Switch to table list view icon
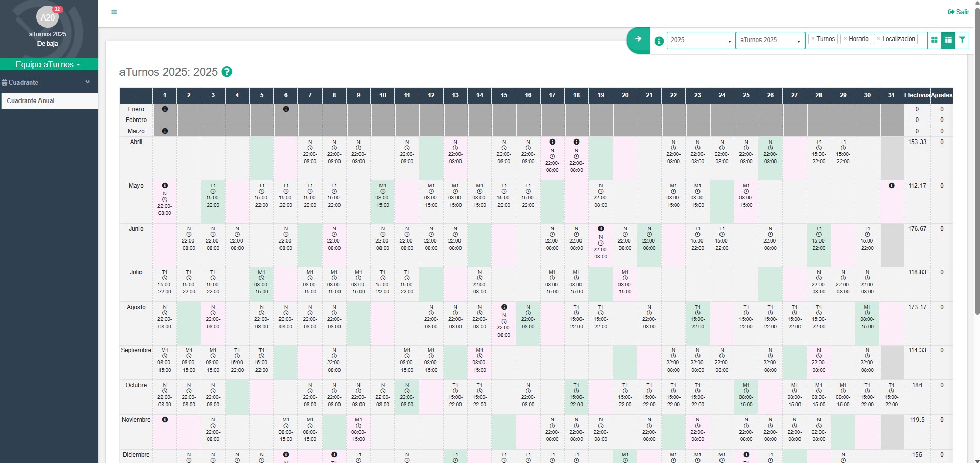 948,40
